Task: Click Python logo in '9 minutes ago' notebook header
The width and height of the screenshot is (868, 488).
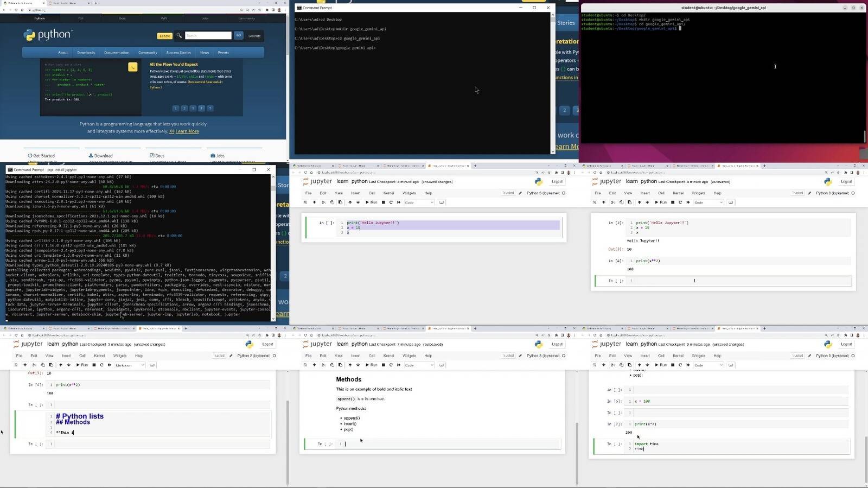Action: click(828, 344)
